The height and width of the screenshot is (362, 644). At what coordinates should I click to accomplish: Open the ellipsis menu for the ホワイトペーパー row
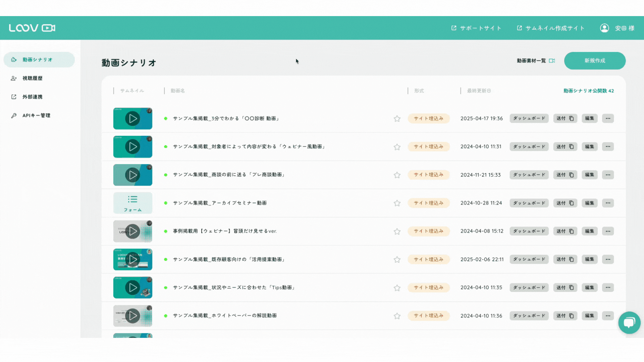point(607,316)
